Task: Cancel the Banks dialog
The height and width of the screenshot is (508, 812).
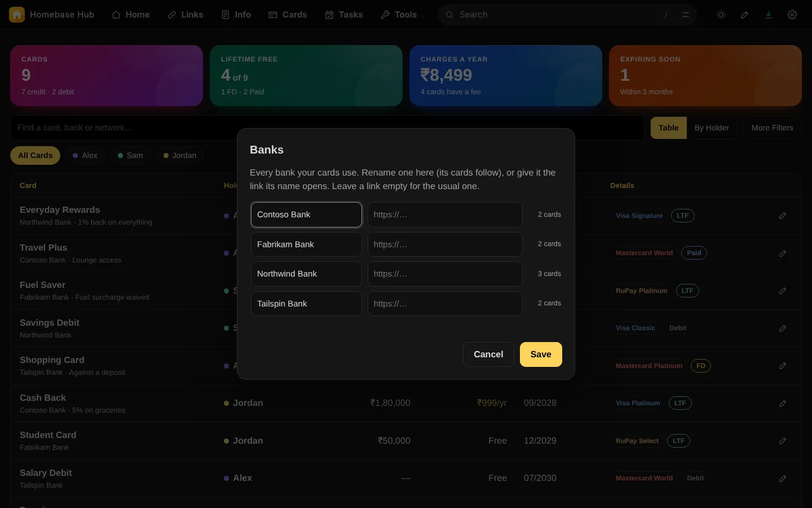Action: pos(488,354)
